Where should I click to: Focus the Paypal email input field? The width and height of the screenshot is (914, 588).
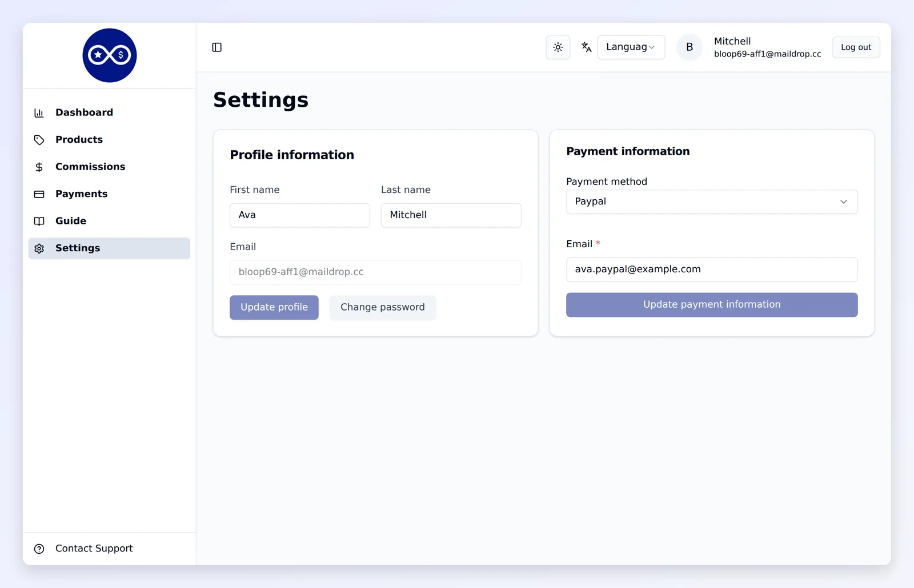(712, 269)
